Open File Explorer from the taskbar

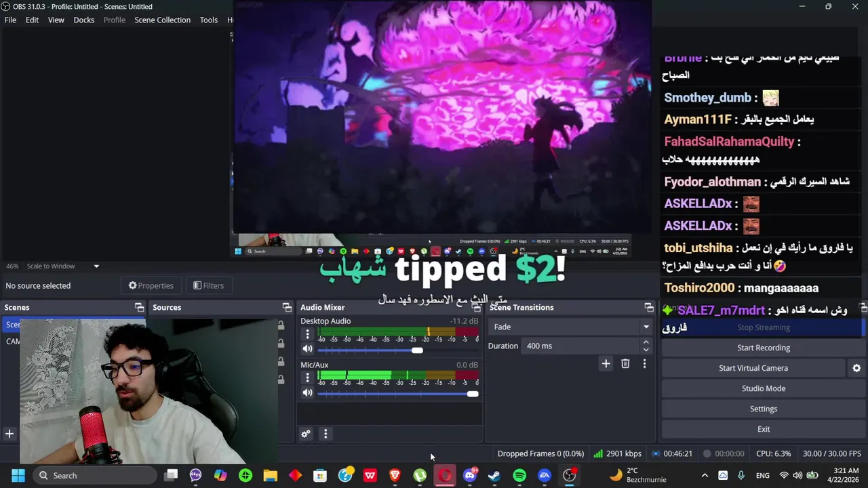click(271, 475)
